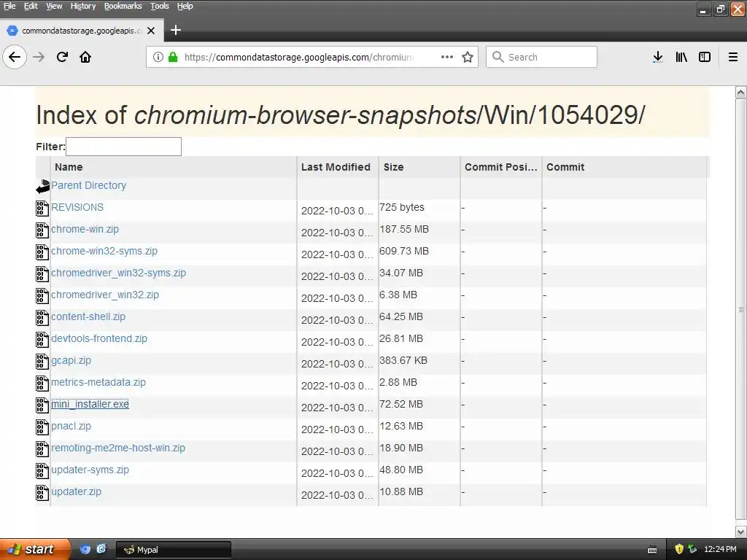747x560 pixels.
Task: Download metrics-metadata.zip
Action: (x=98, y=382)
